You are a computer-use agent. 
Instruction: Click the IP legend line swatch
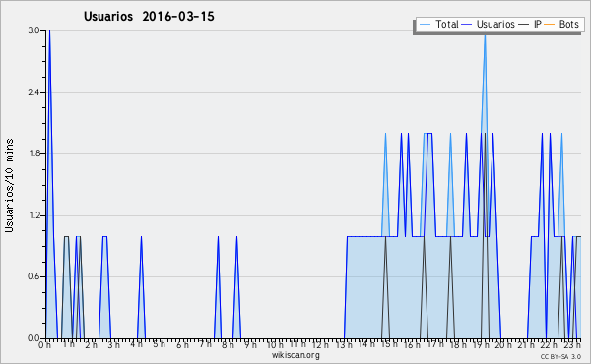tap(524, 25)
